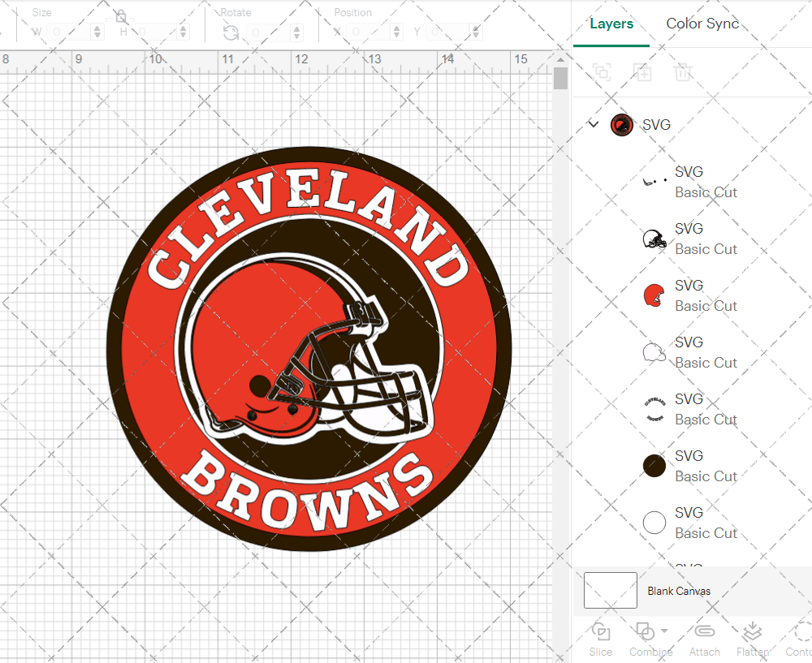812x663 pixels.
Task: Click the vertical canvas scrollbar thumb
Action: point(560,79)
